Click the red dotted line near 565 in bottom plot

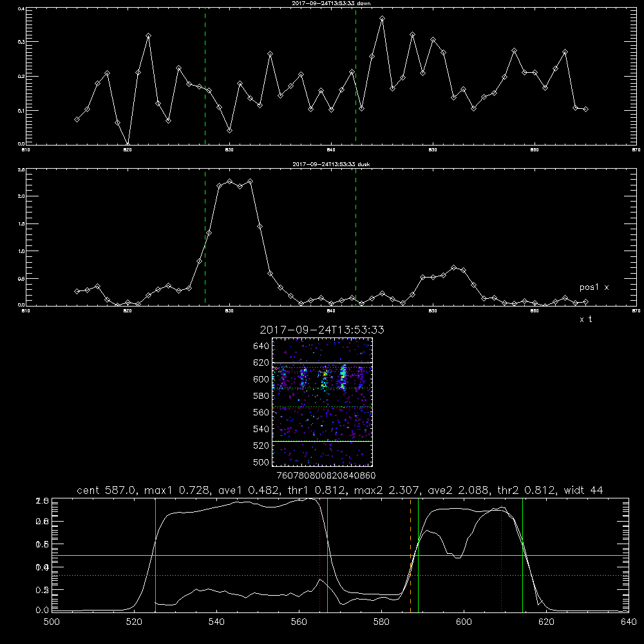point(320,555)
